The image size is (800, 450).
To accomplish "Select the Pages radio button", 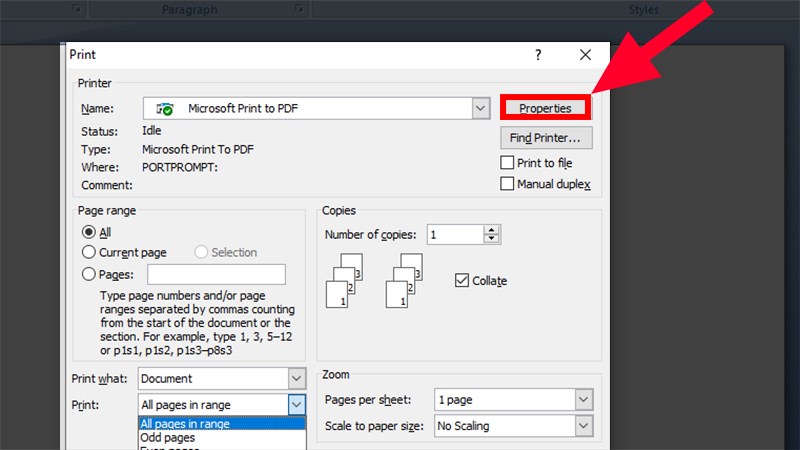I will click(89, 274).
